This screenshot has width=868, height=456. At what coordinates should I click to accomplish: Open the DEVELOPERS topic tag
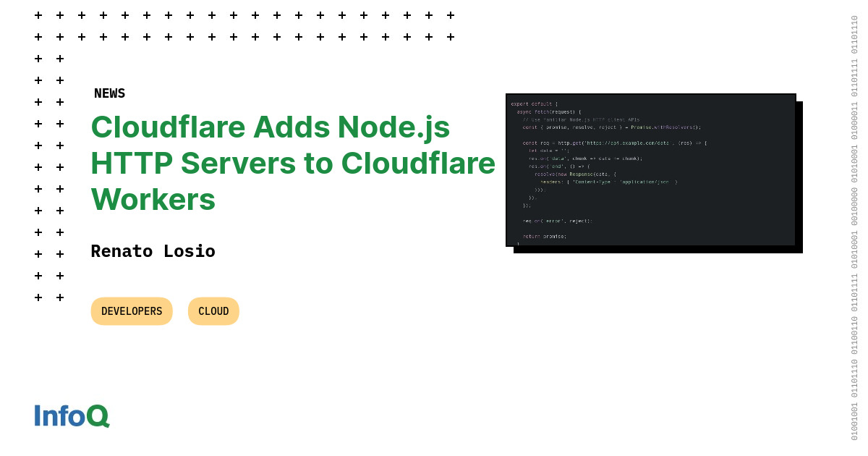point(132,311)
